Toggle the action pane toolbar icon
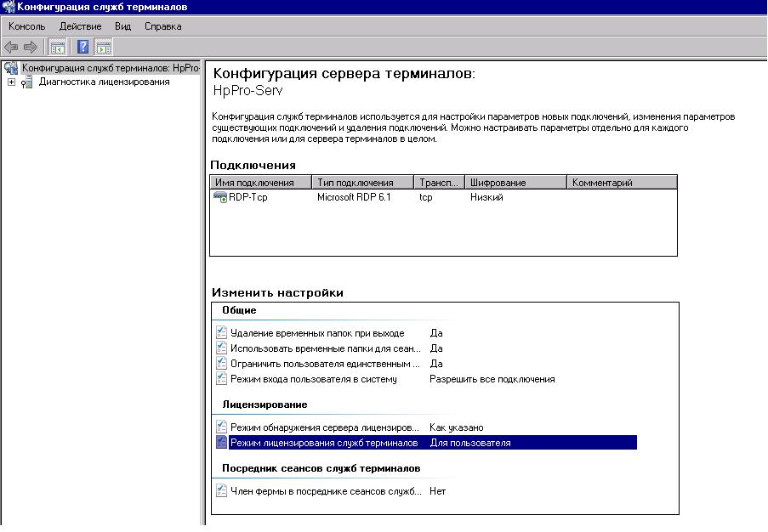 (x=104, y=48)
